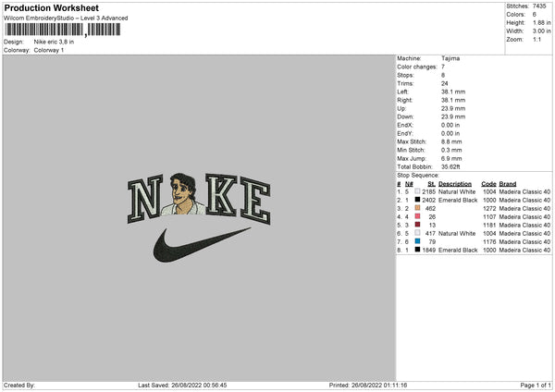Click the 'Production Worksheet' title
Viewport: 555px width, 392px height.
[x=51, y=7]
